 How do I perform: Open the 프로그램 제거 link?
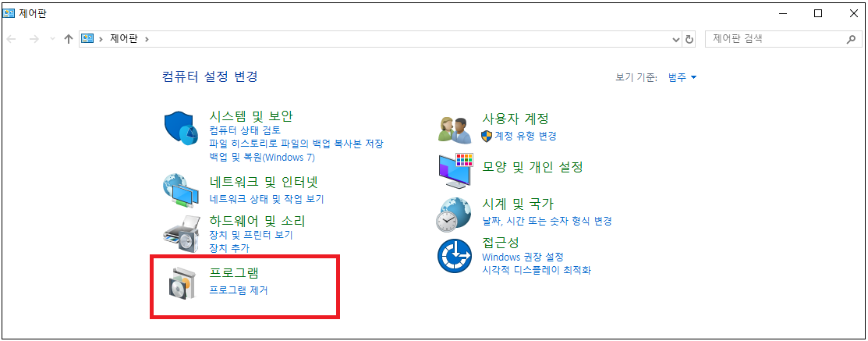tap(239, 289)
